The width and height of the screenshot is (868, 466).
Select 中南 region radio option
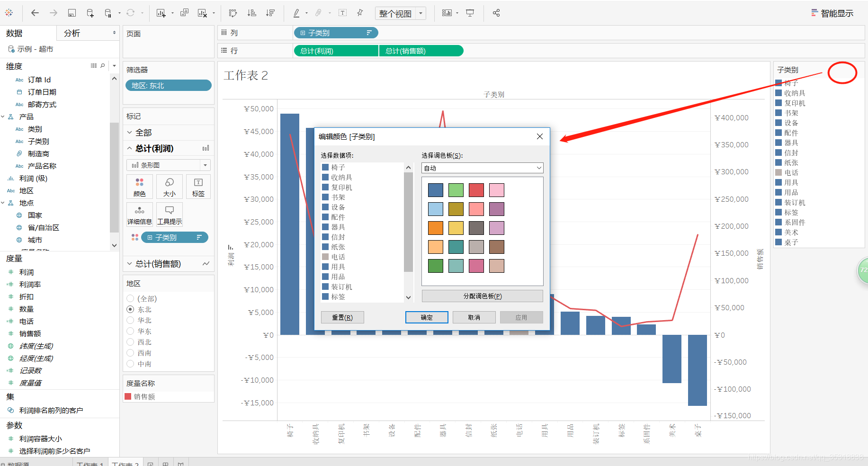click(130, 364)
